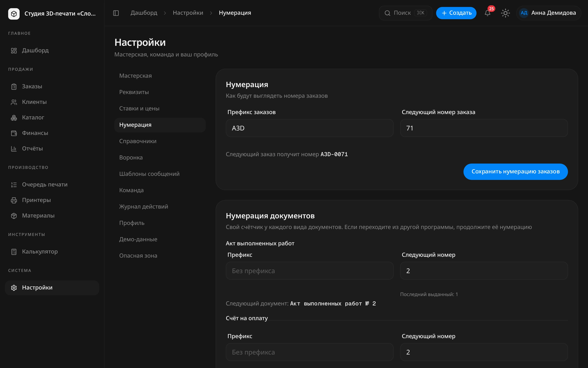Toggle the sidebar collapse icon

[x=116, y=13]
